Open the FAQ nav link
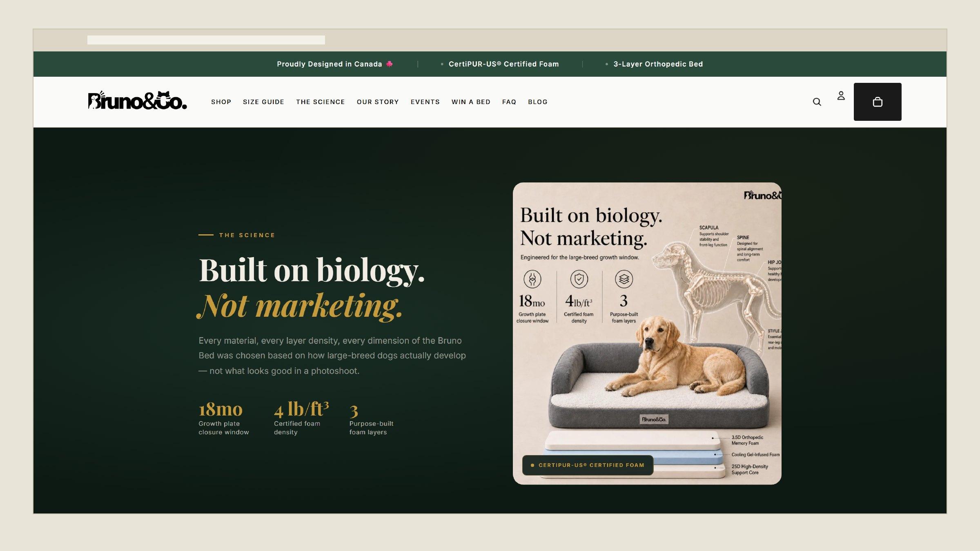Image resolution: width=980 pixels, height=551 pixels. tap(509, 102)
